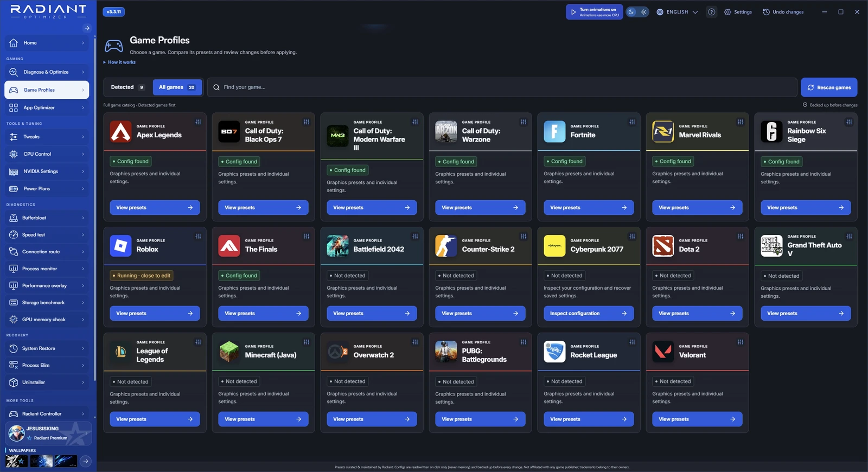
Task: Click the 'Radiant Premium' label
Action: click(50, 438)
